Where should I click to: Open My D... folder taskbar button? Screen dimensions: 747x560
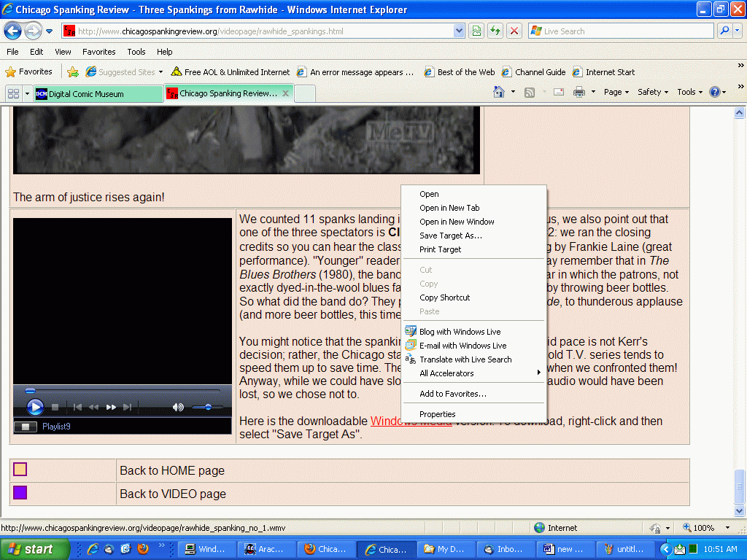446,549
